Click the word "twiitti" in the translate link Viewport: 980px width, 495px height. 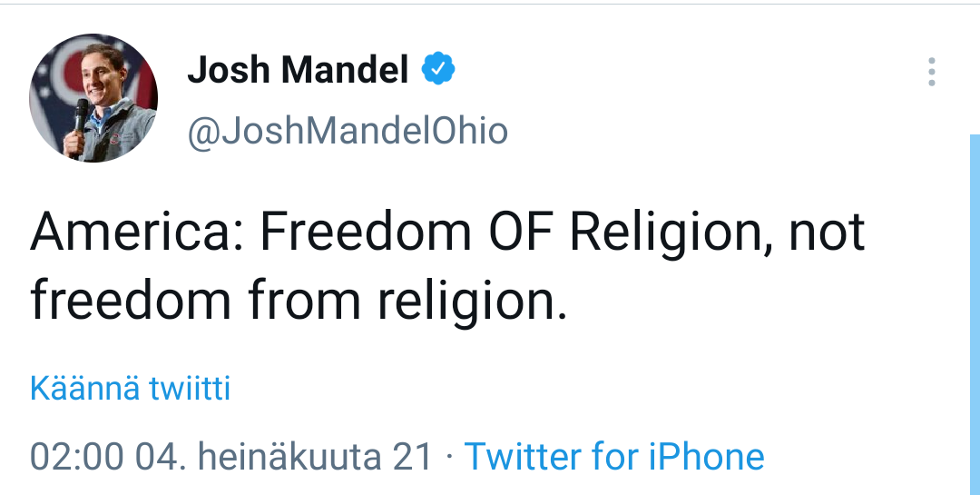(191, 389)
